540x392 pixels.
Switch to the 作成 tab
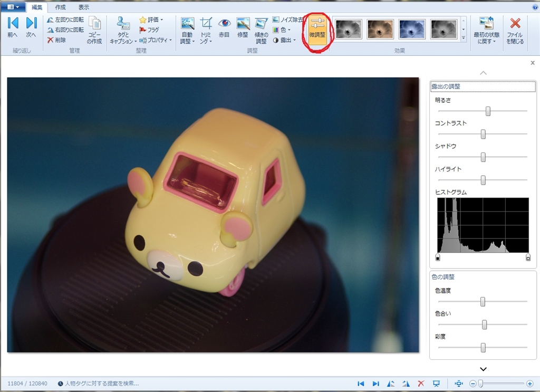click(x=60, y=7)
